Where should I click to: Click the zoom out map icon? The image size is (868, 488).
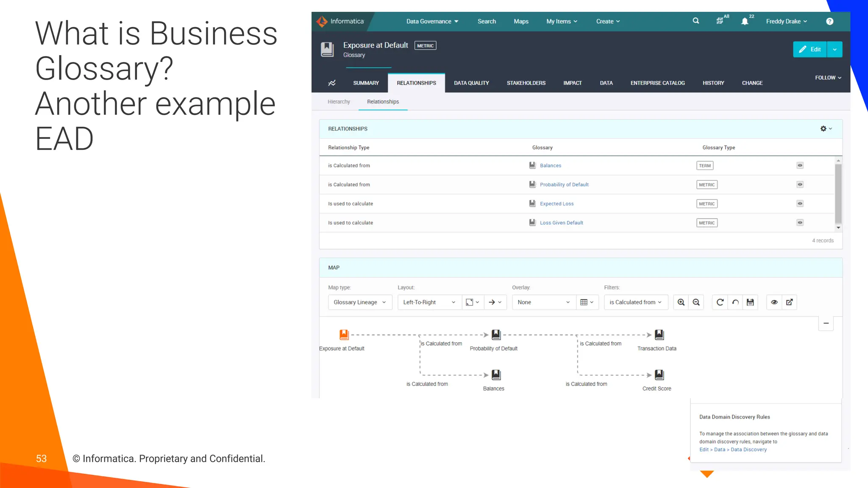(x=696, y=302)
